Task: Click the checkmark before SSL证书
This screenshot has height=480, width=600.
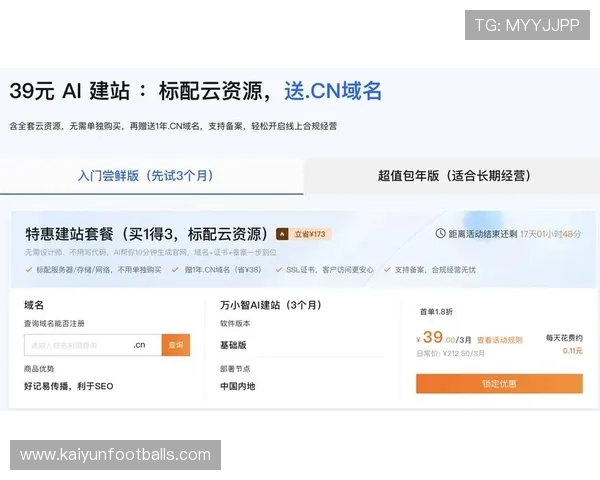Action: pyautogui.click(x=279, y=270)
